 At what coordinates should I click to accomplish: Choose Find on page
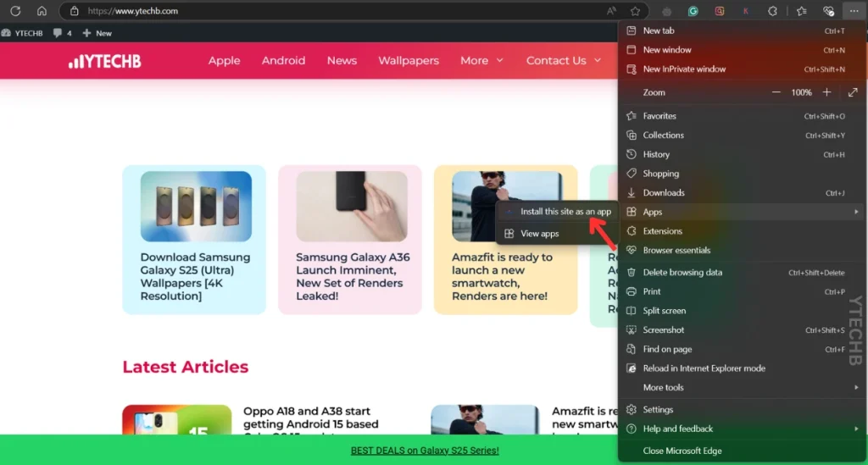pos(741,350)
